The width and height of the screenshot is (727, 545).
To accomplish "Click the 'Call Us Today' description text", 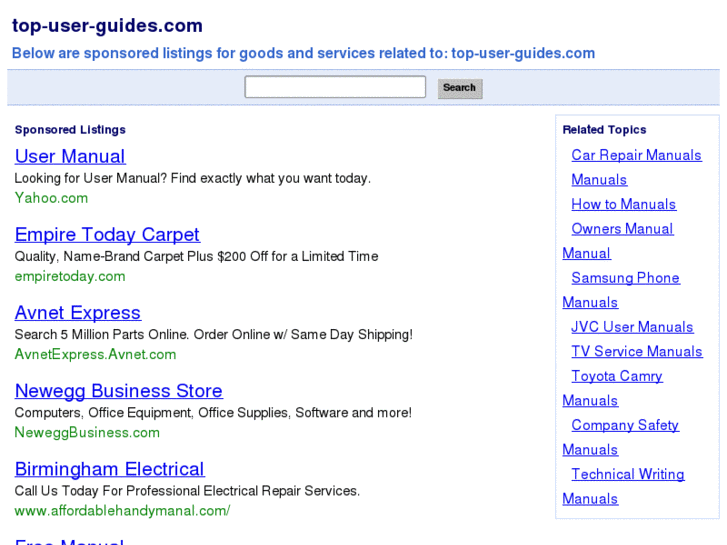I will pyautogui.click(x=187, y=491).
